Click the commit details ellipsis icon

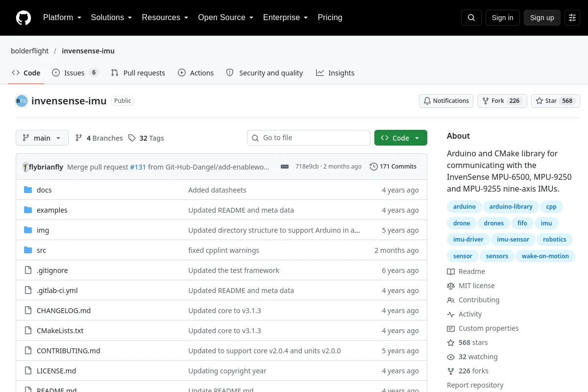click(x=285, y=167)
